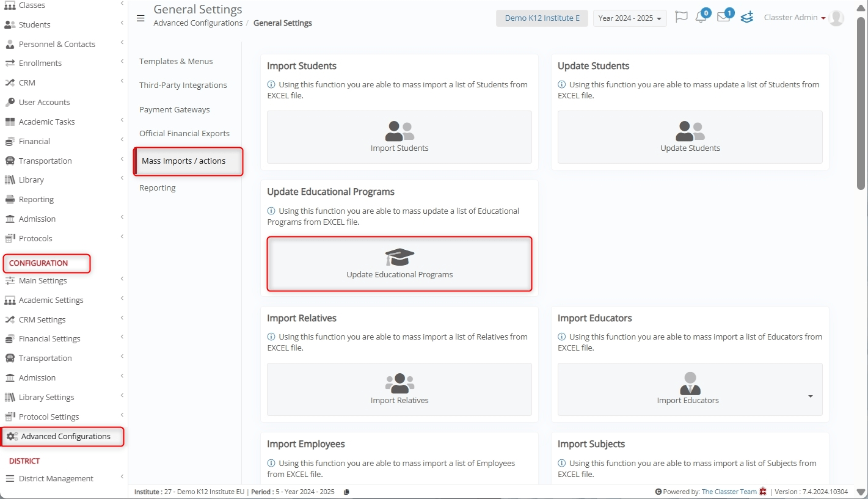
Task: Expand the Import Educators dropdown arrow
Action: click(811, 396)
